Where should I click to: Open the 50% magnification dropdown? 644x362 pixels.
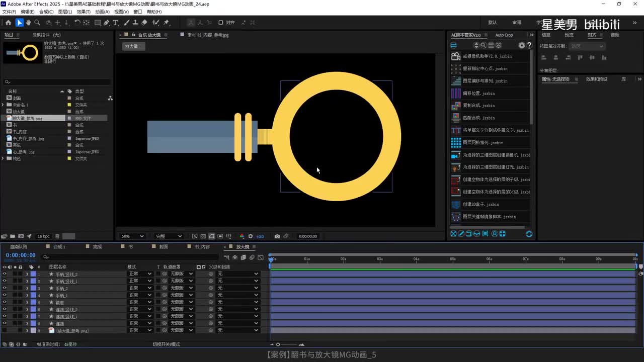coord(133,236)
